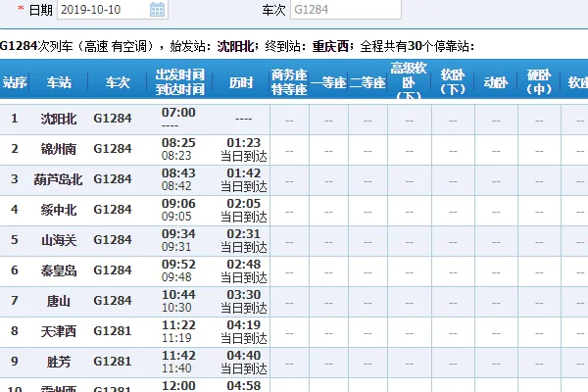This screenshot has height=392, width=588.
Task: Click arrival time 08:42 for 葫芦岛北
Action: 176,186
